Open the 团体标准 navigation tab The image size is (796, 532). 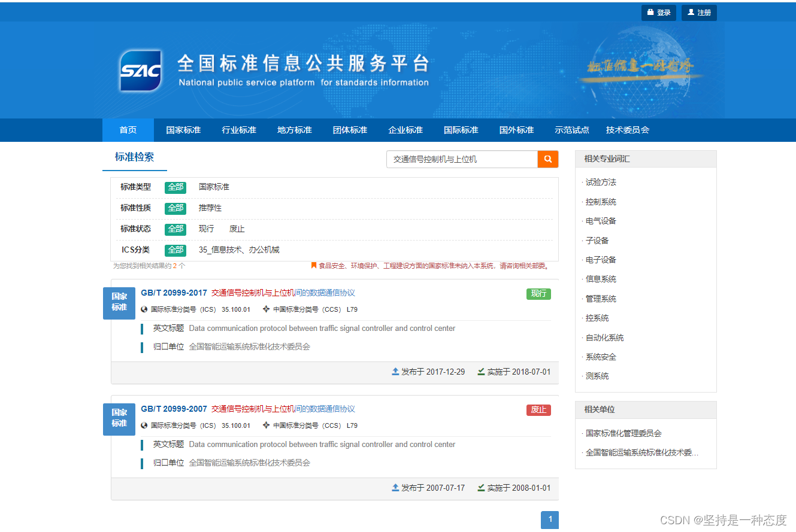350,130
